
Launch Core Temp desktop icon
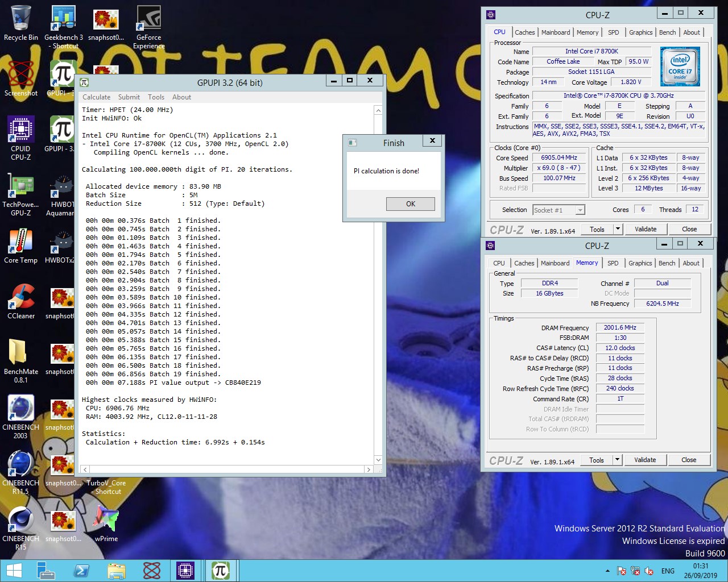[x=21, y=246]
